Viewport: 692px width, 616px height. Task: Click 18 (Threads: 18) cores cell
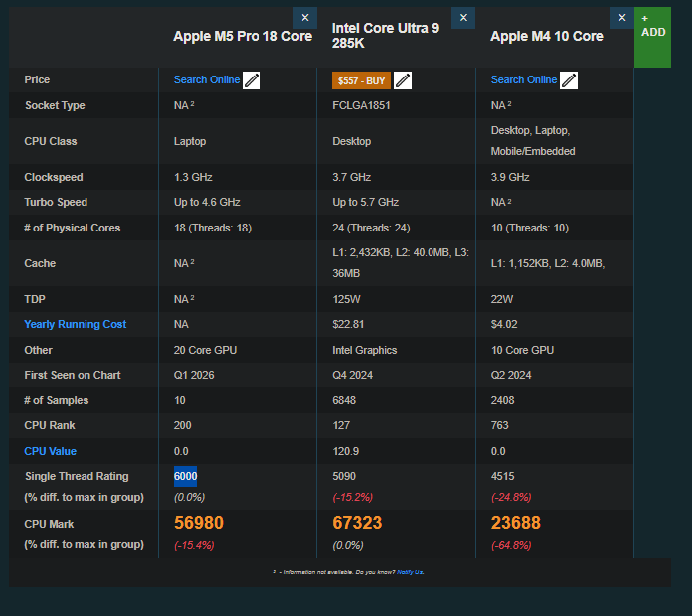pyautogui.click(x=213, y=228)
